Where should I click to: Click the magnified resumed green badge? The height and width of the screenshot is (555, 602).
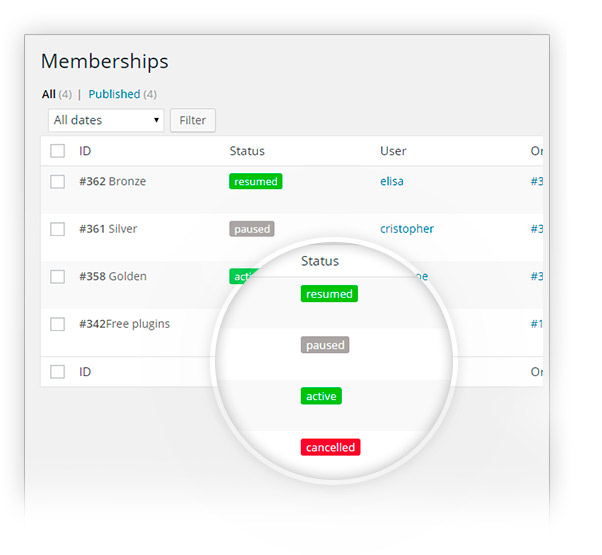pos(329,294)
